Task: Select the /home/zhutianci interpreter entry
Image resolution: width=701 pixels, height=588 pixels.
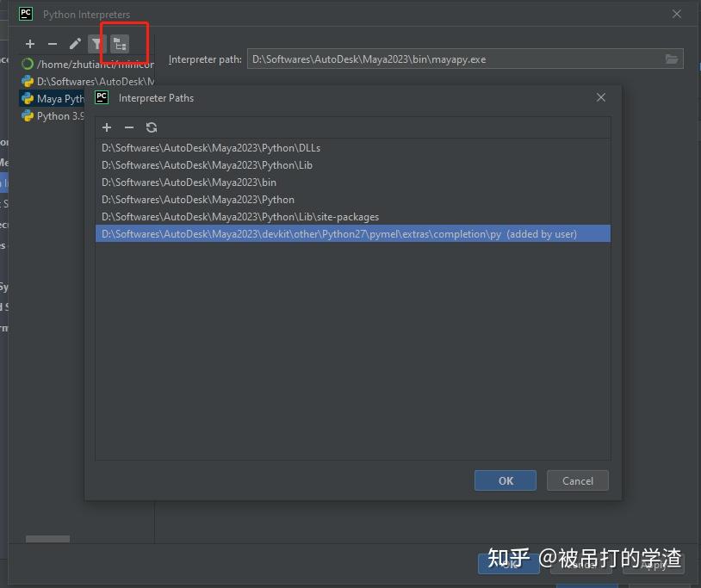Action: coord(60,64)
